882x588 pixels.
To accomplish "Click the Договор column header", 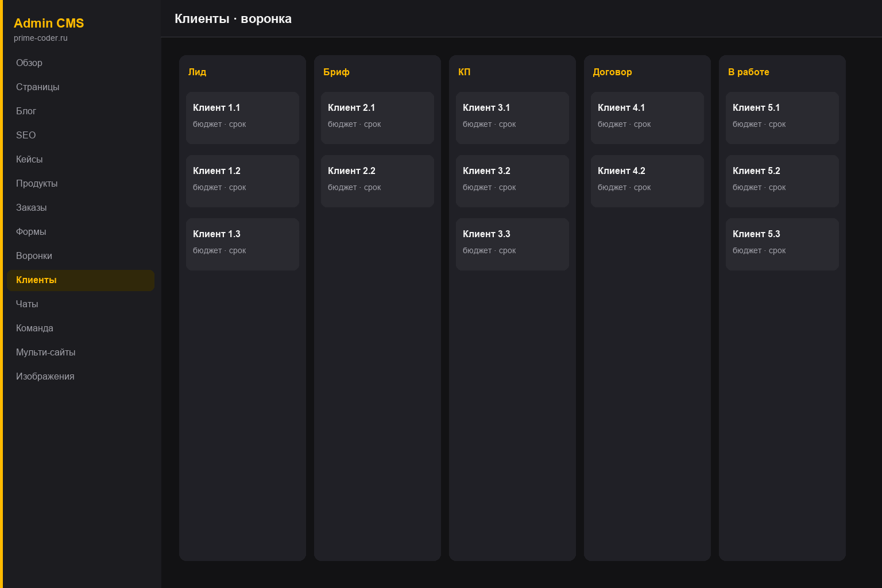I will pyautogui.click(x=612, y=72).
